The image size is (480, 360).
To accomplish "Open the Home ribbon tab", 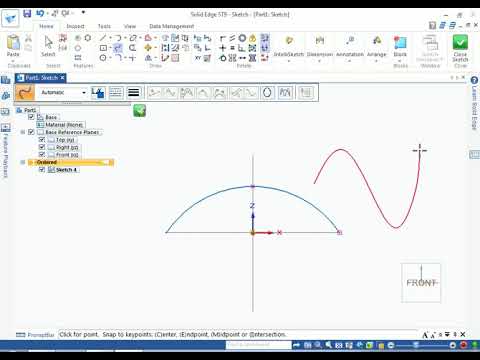I will tap(46, 26).
